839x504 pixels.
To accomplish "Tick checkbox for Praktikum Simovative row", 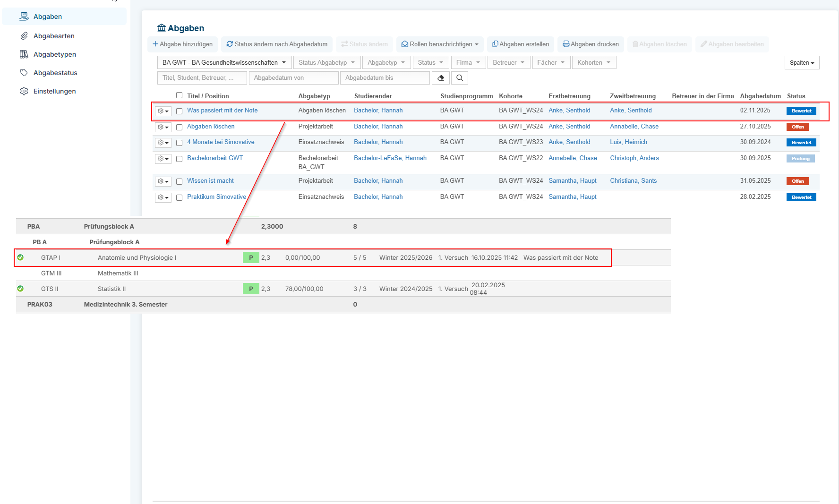I will [x=179, y=197].
